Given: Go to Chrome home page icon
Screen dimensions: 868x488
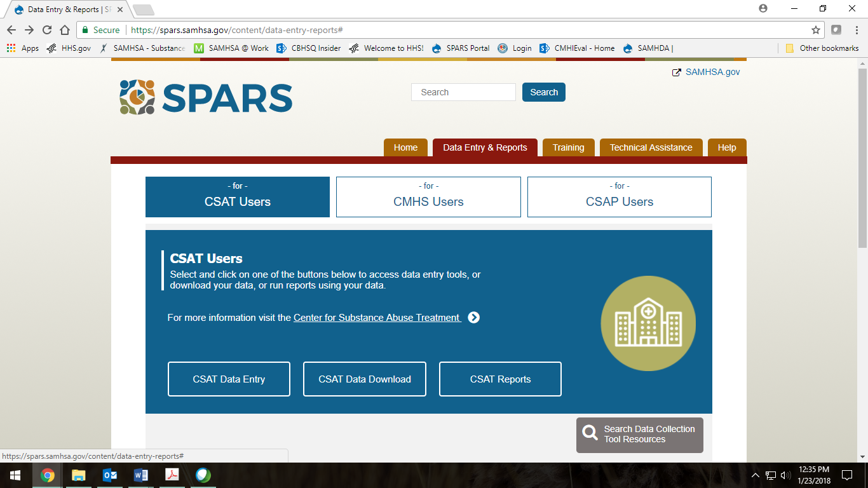Looking at the screenshot, I should (65, 30).
